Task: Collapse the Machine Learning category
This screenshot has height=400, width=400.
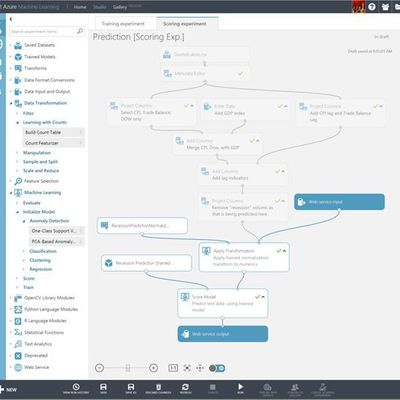Action: pos(11,193)
